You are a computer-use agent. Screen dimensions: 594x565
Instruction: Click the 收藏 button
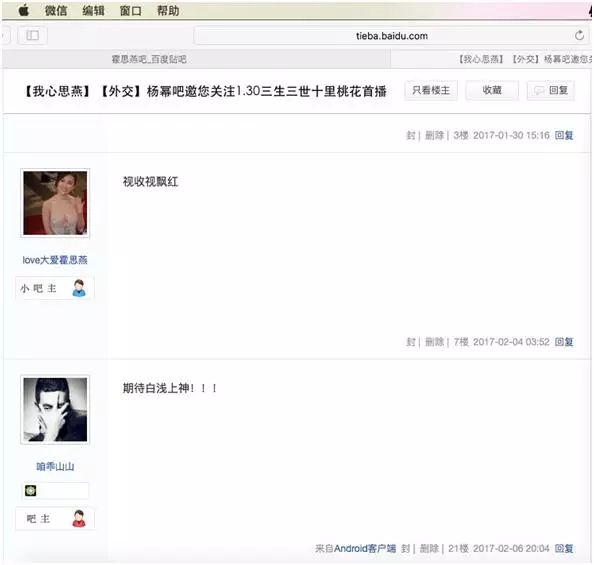492,90
